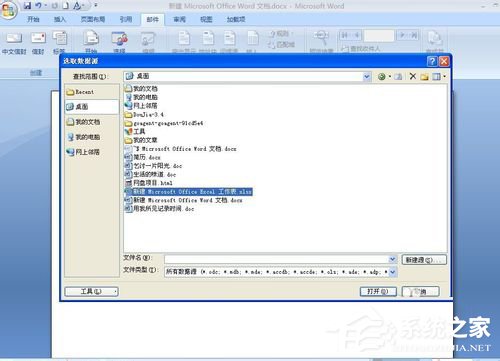The height and width of the screenshot is (361, 500).
Task: Select 我的文档 in the file list
Action: pos(141,89)
